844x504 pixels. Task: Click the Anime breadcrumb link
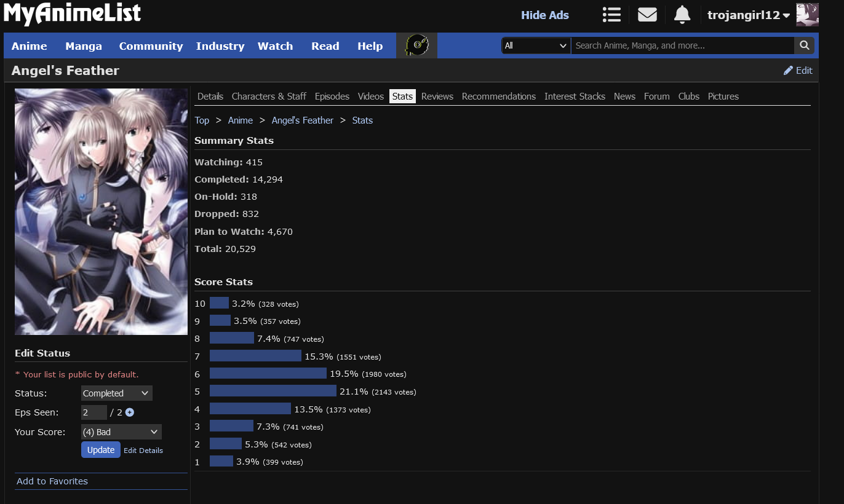pyautogui.click(x=241, y=120)
